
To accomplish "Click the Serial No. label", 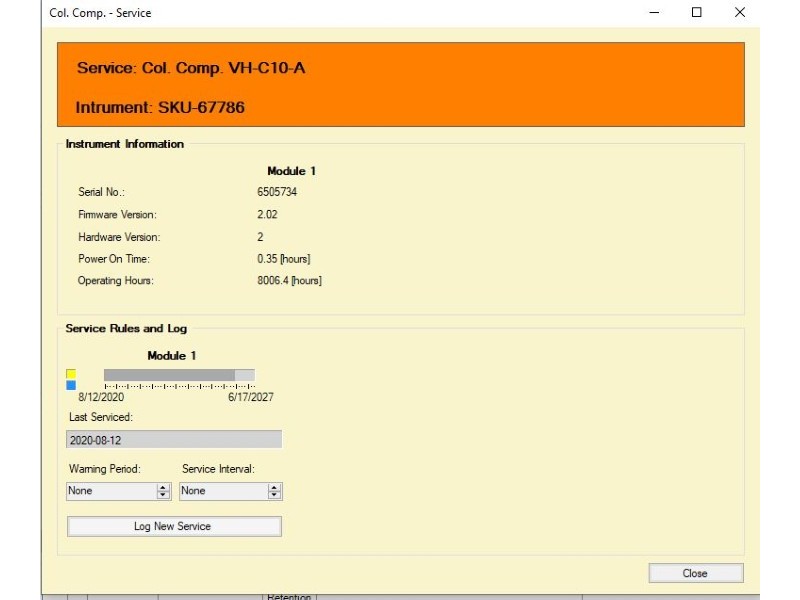I will pyautogui.click(x=101, y=192).
